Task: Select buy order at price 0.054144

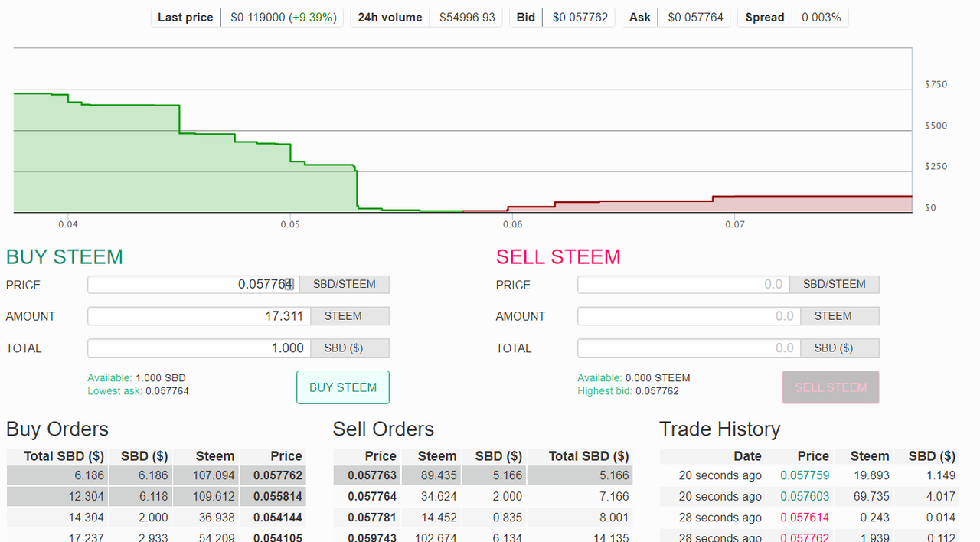Action: tap(156, 517)
